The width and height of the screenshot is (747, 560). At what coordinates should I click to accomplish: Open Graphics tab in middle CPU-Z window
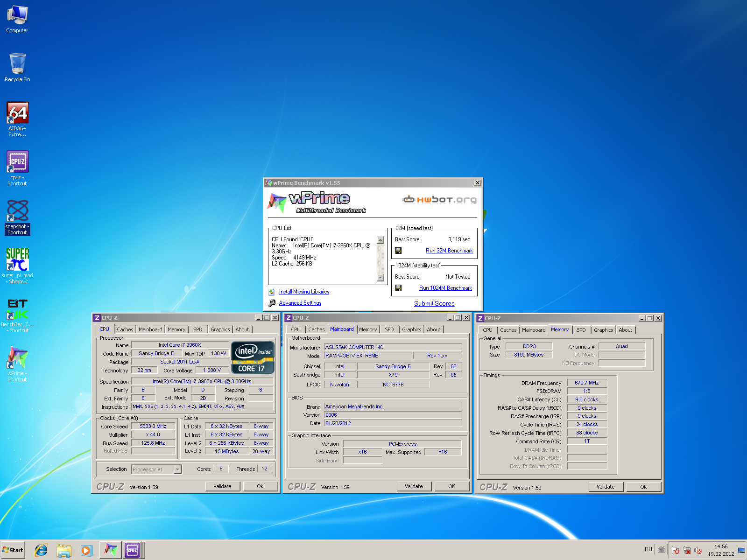click(x=411, y=329)
